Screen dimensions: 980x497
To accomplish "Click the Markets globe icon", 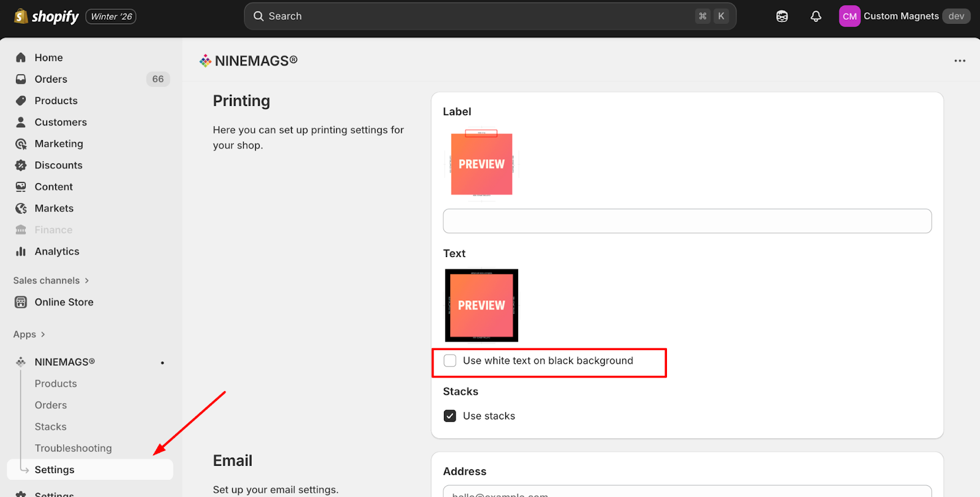I will [x=21, y=208].
